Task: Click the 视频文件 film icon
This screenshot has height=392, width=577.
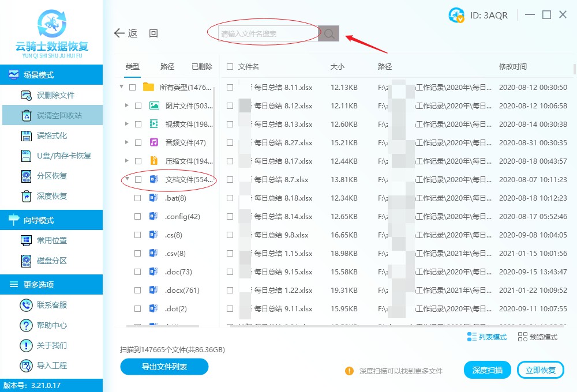Action: 154,124
